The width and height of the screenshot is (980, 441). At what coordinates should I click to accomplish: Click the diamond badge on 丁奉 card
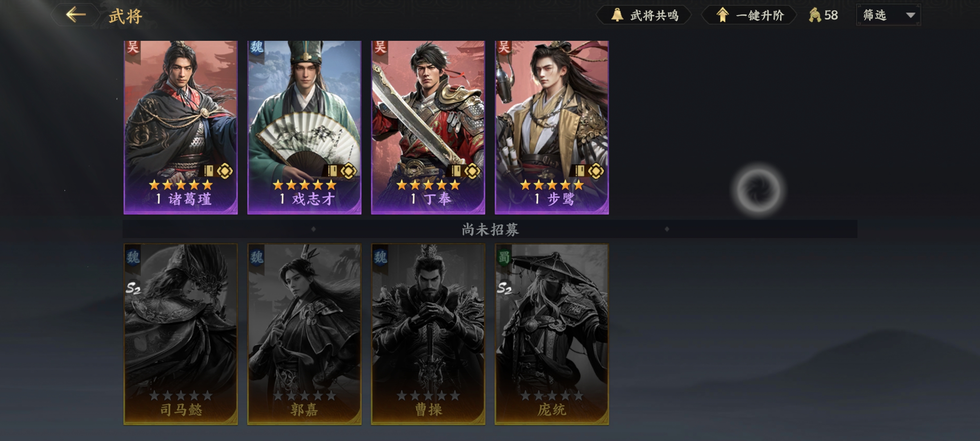(x=472, y=171)
